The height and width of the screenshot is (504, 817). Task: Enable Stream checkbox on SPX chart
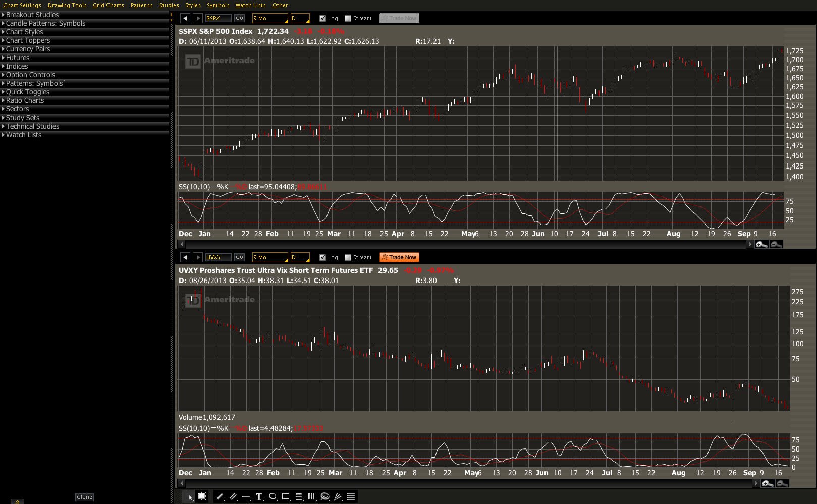348,18
